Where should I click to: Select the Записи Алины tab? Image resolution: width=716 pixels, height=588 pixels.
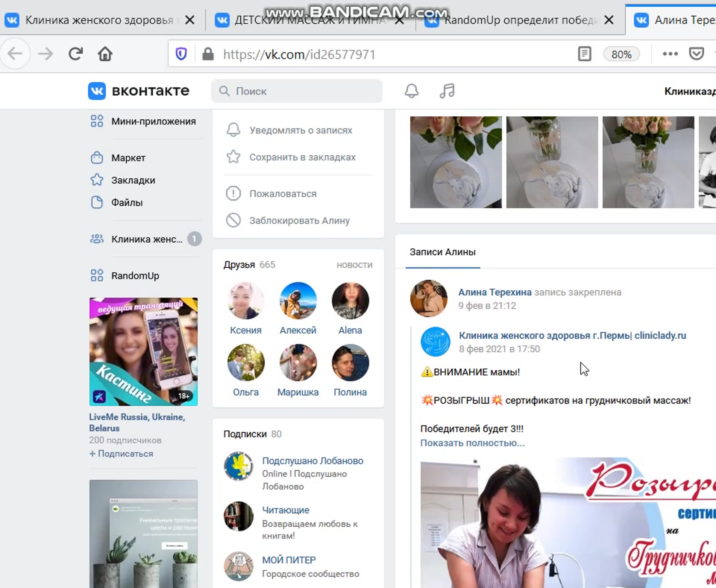[443, 252]
